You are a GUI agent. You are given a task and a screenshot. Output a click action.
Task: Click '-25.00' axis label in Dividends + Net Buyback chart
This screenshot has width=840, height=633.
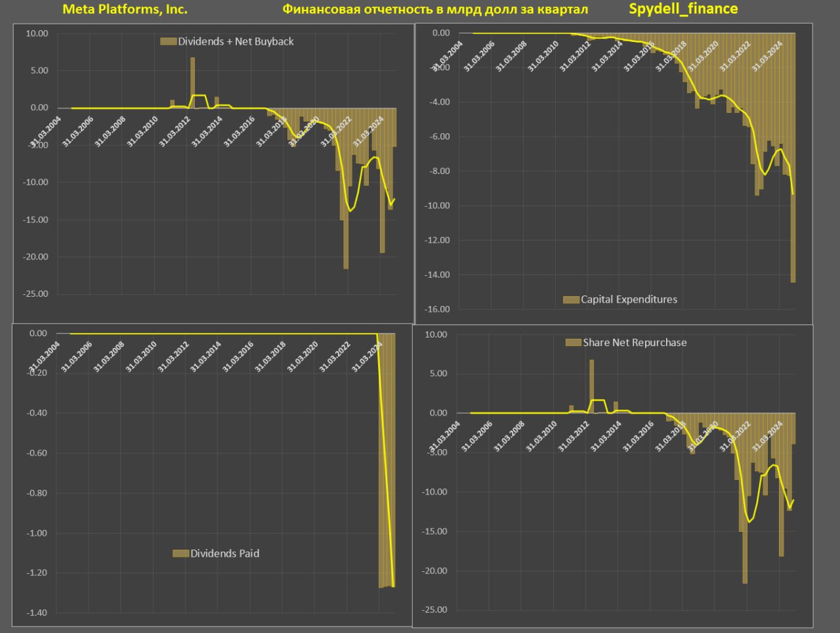36,294
